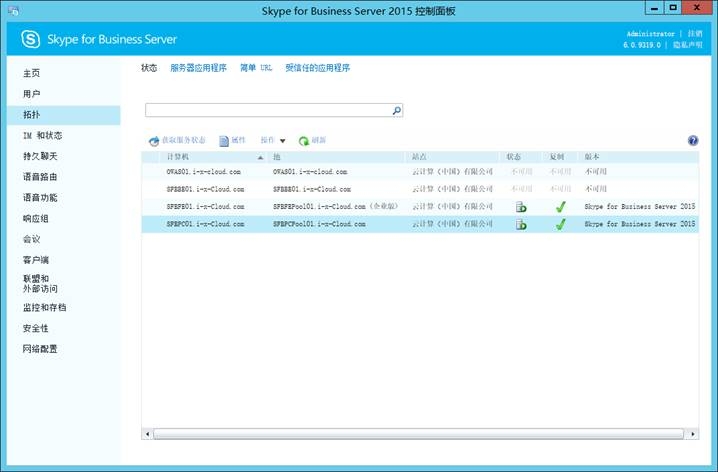Open 客户端 in the sidebar
718x472 pixels.
coord(36,260)
